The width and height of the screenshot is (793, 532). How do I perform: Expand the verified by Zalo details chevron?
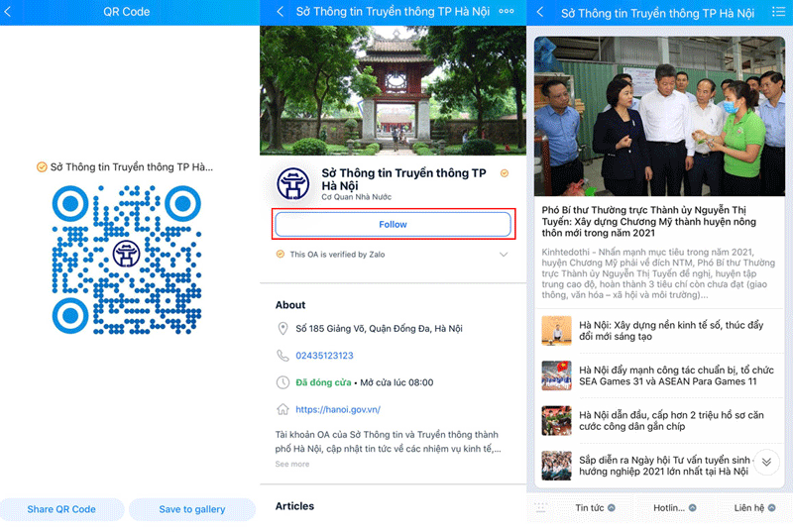point(504,255)
